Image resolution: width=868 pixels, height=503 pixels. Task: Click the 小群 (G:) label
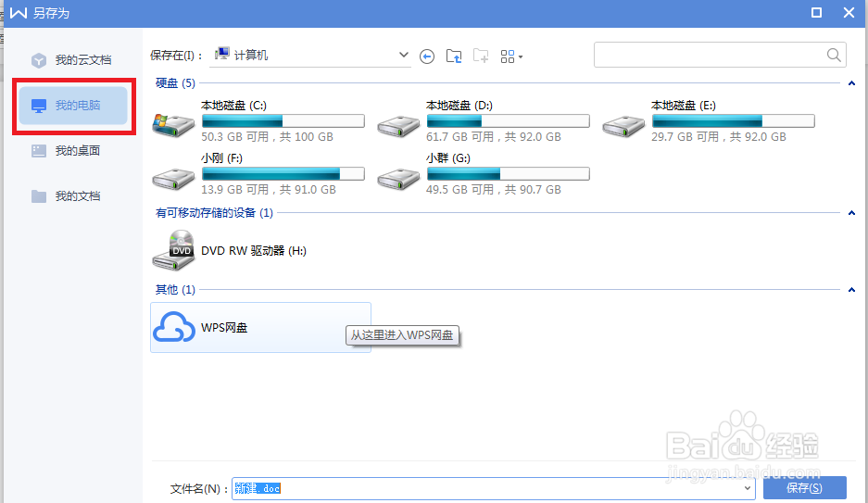(x=447, y=158)
